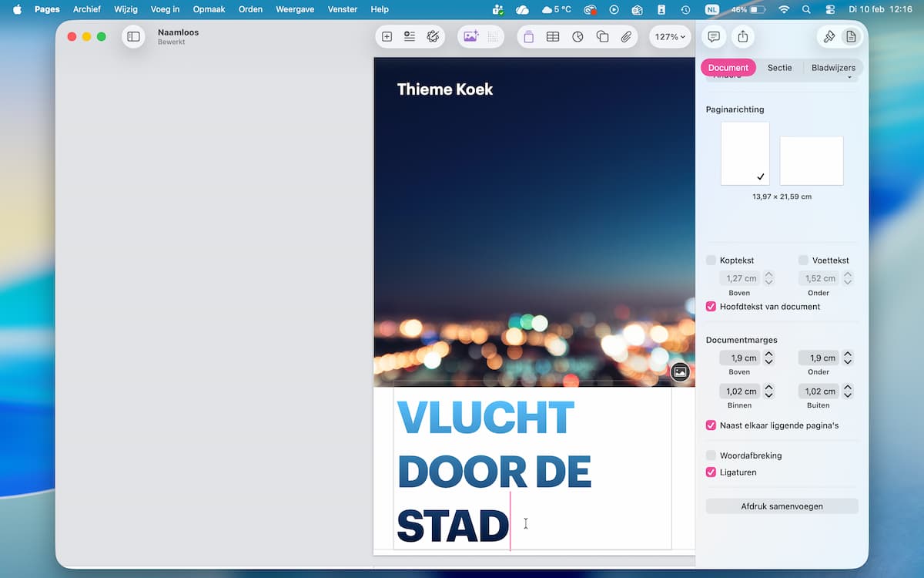Viewport: 924px width, 578px height.
Task: Open the comment tool in toolbar
Action: click(x=714, y=36)
